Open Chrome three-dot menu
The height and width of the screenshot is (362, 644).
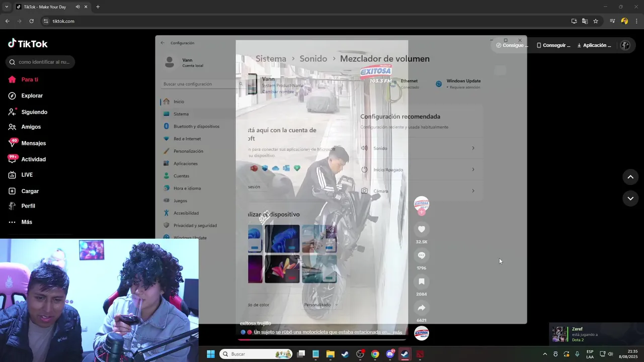pos(636,21)
